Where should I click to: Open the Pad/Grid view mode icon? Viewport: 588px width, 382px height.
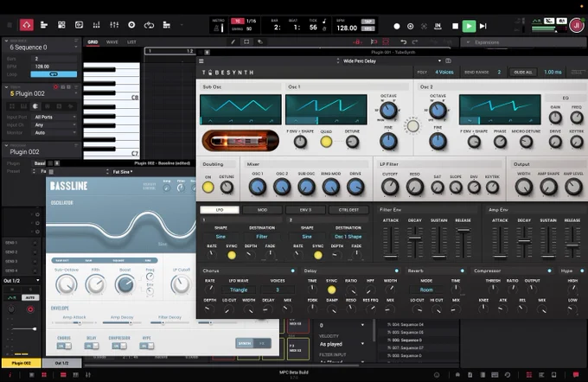coord(61,25)
